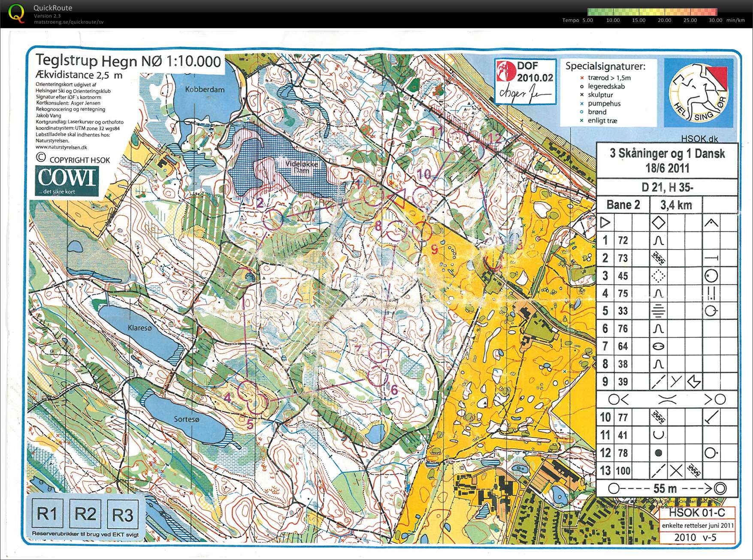Click the U-shaped symbol in row 11

[x=658, y=435]
